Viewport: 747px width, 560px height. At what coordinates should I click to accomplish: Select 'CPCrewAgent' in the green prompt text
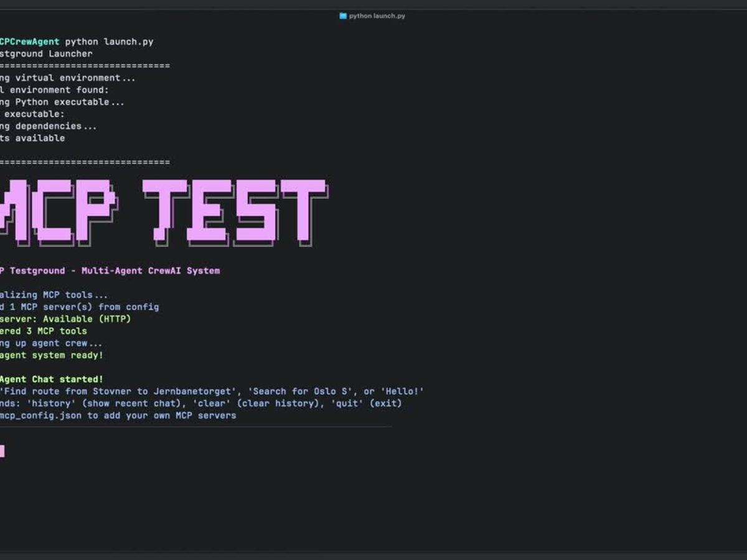tap(30, 42)
